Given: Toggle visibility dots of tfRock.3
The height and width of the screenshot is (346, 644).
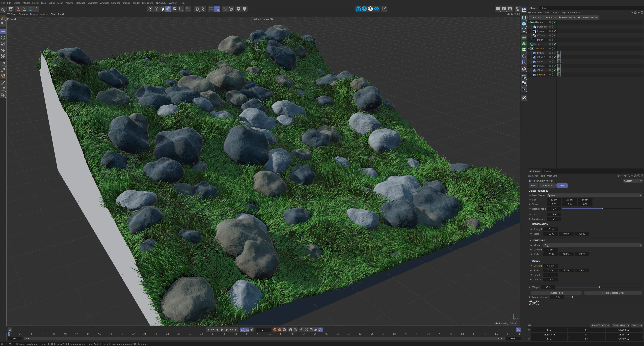Looking at the screenshot, I should pos(552,66).
